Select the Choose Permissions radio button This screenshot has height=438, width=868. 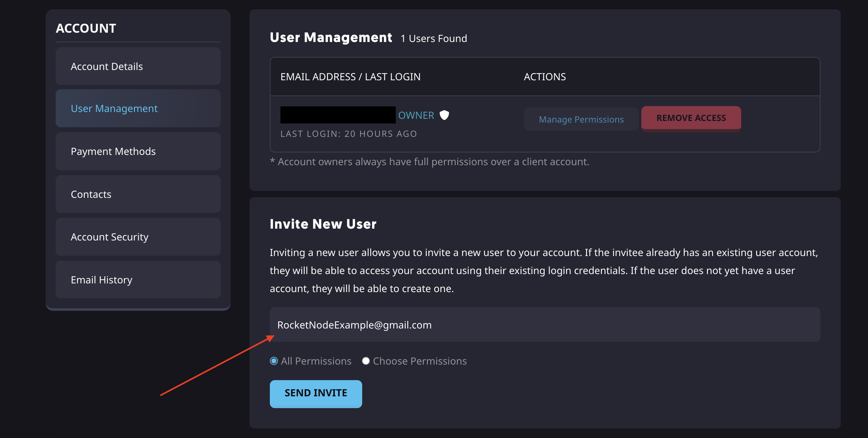pyautogui.click(x=366, y=361)
